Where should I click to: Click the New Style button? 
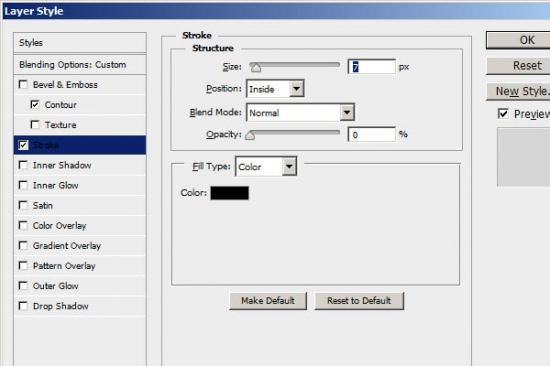518,91
